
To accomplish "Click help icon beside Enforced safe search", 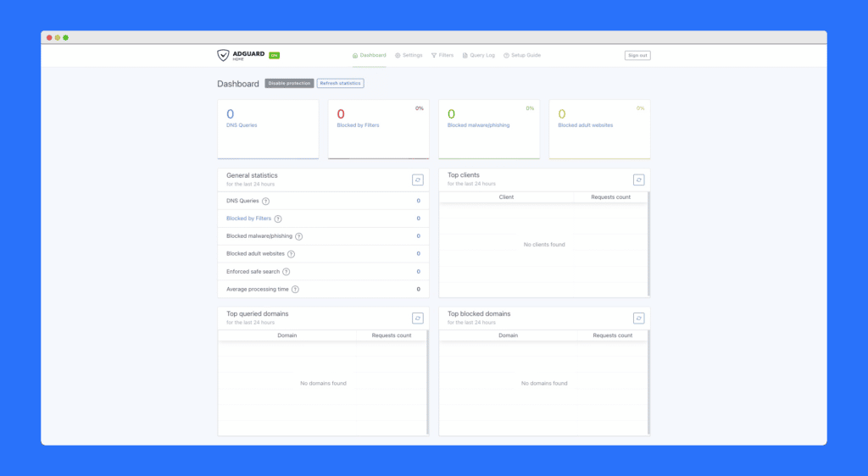I will click(x=287, y=272).
